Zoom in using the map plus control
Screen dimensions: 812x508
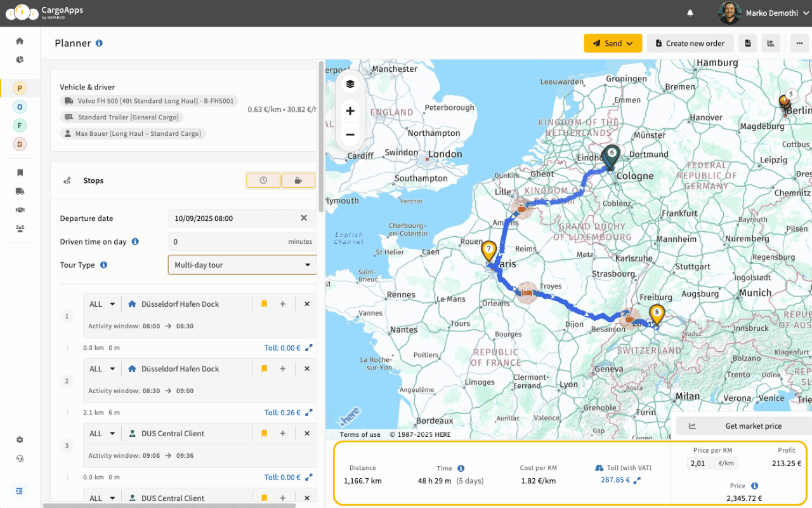350,110
